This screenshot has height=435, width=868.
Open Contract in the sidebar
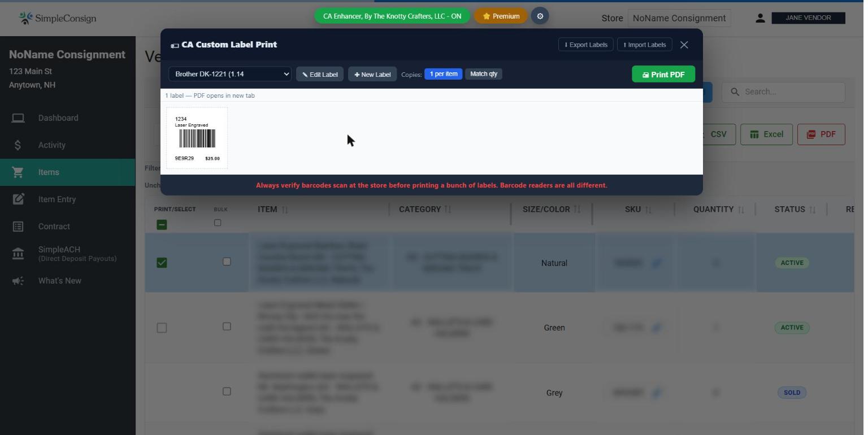pyautogui.click(x=54, y=227)
